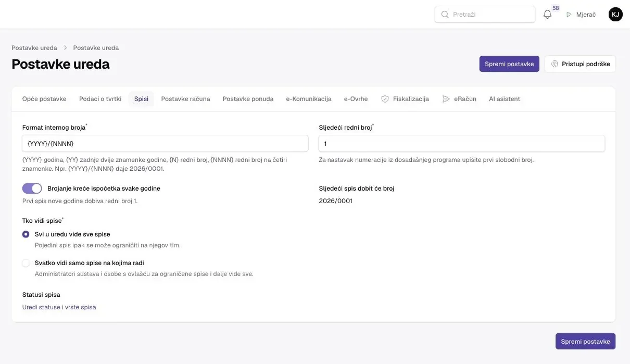Focus the Pretraži search field
630x364 pixels.
click(x=485, y=15)
